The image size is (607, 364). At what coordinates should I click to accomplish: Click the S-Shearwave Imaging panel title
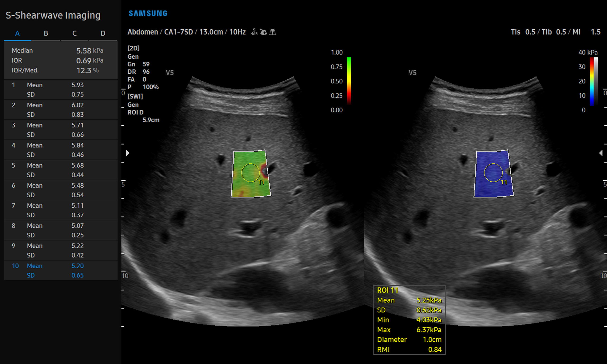point(53,15)
